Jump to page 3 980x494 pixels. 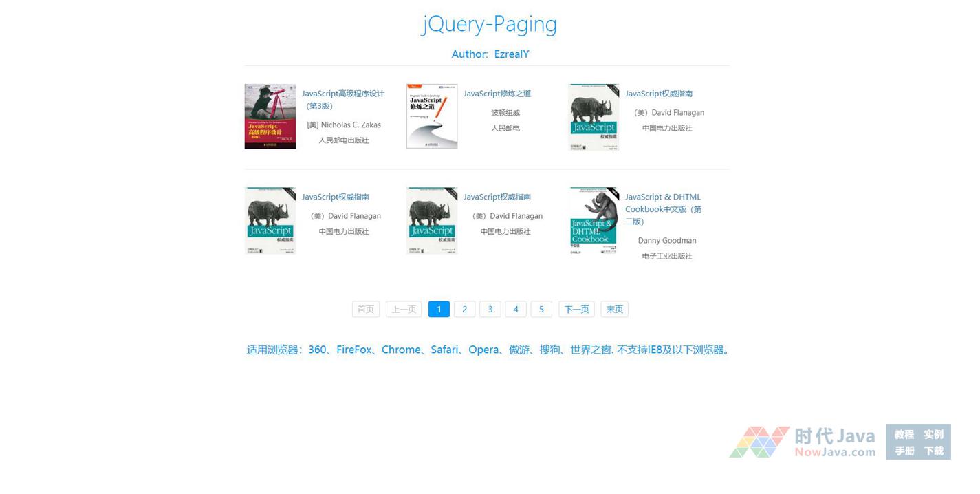click(490, 310)
